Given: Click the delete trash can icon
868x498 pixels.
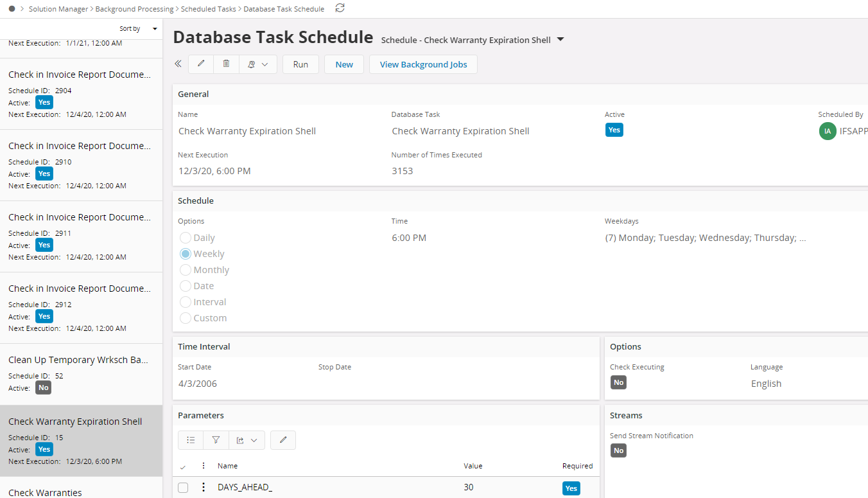Looking at the screenshot, I should [x=226, y=64].
